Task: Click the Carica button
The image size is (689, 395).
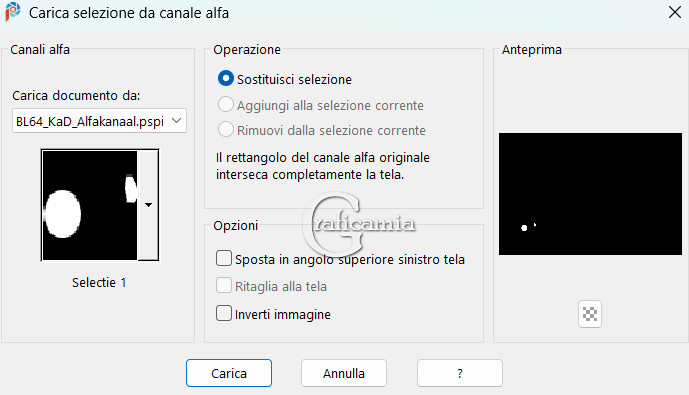Action: pos(229,373)
